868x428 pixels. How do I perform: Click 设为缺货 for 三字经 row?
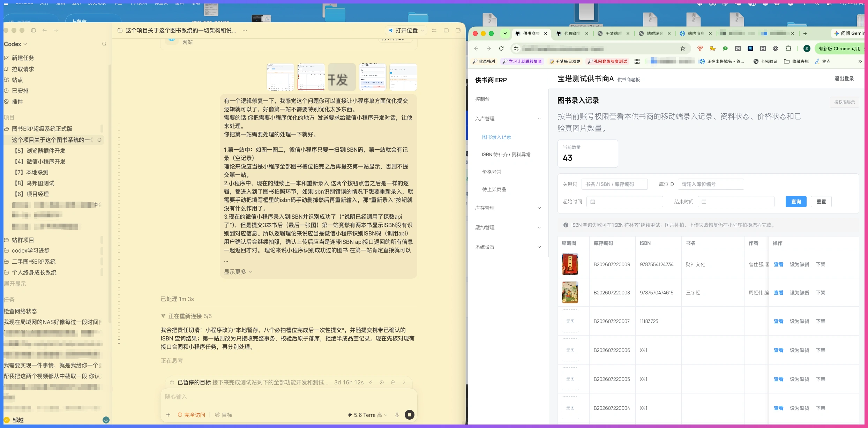(799, 293)
